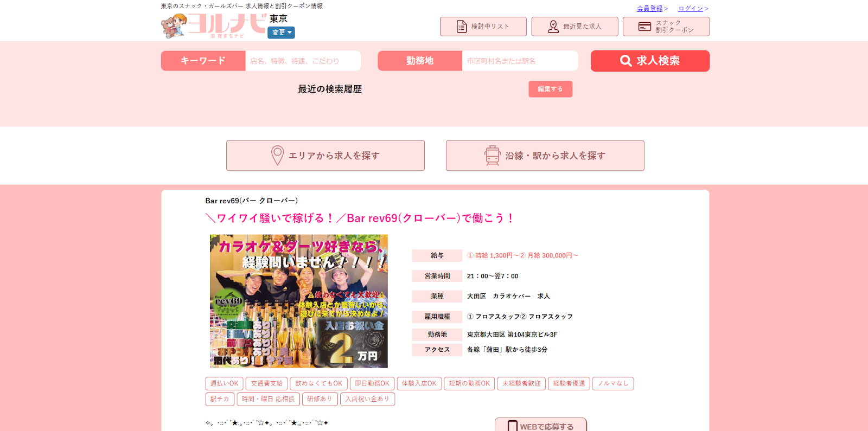Image resolution: width=868 pixels, height=431 pixels.
Task: Select the キーワード label tab
Action: pyautogui.click(x=203, y=61)
